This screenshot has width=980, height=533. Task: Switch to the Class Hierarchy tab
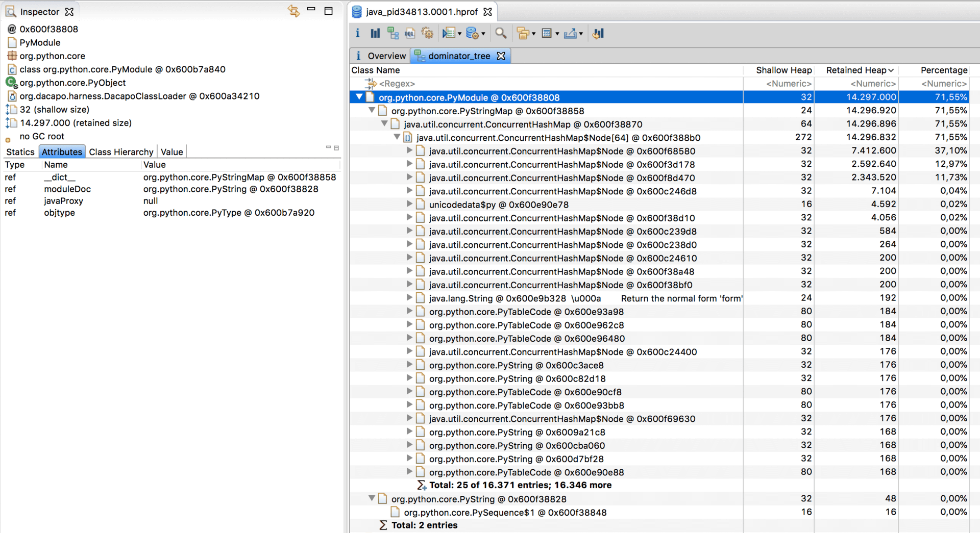tap(121, 151)
